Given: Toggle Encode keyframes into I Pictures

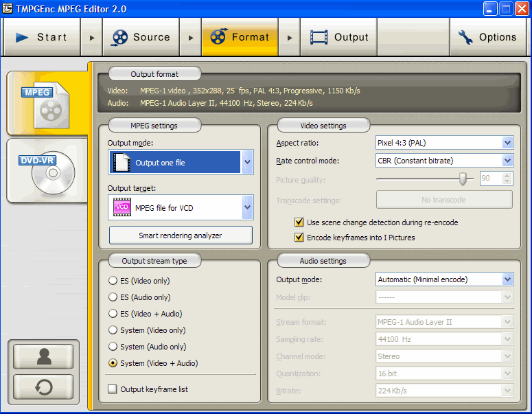Looking at the screenshot, I should [x=299, y=237].
